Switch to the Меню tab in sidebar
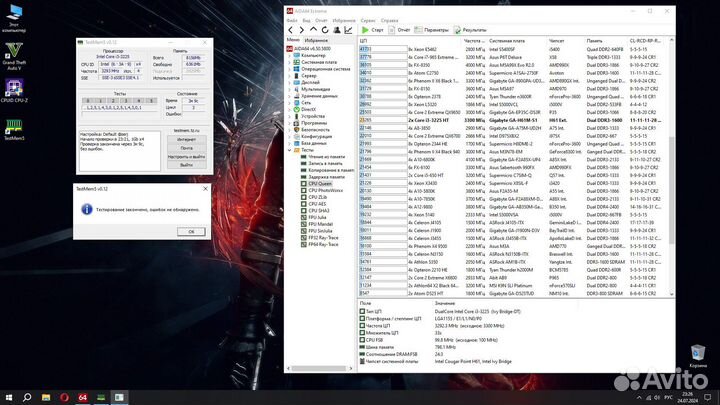The width and height of the screenshot is (720, 405). [293, 40]
